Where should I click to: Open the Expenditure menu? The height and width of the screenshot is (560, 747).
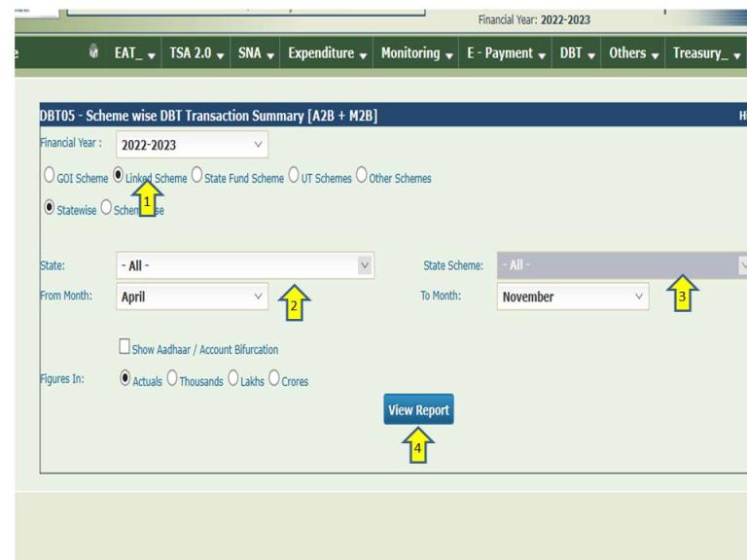pos(327,52)
